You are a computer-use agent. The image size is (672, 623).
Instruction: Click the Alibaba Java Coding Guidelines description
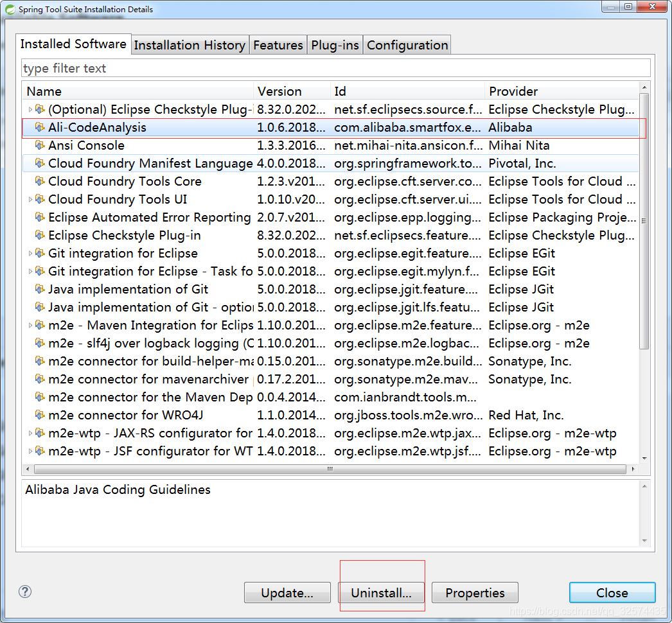click(x=118, y=490)
